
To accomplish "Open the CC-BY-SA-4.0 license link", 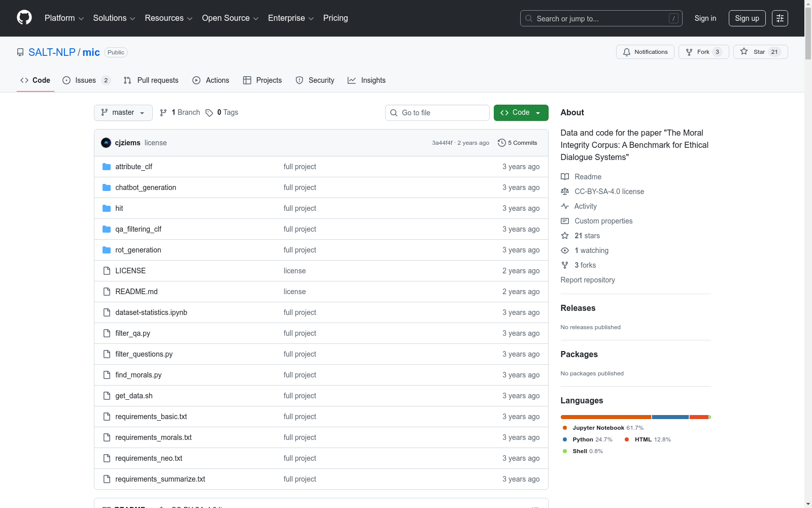I will pos(609,192).
